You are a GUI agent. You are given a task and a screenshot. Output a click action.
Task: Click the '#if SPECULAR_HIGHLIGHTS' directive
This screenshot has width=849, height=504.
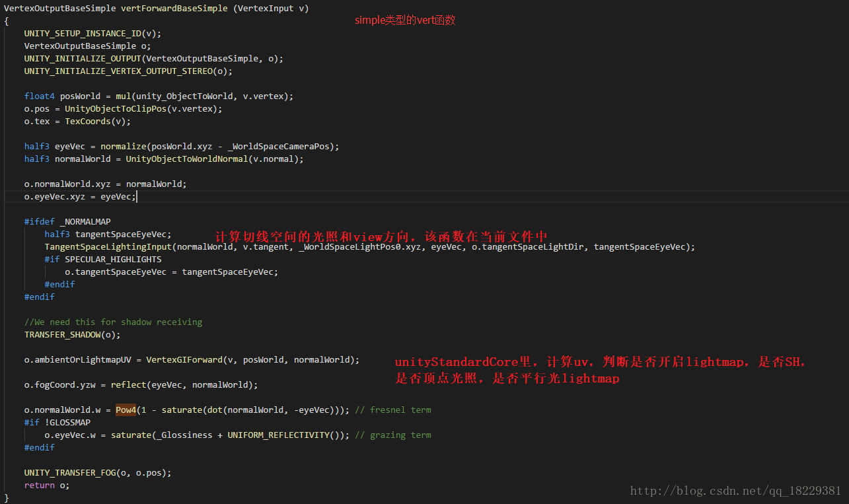103,260
